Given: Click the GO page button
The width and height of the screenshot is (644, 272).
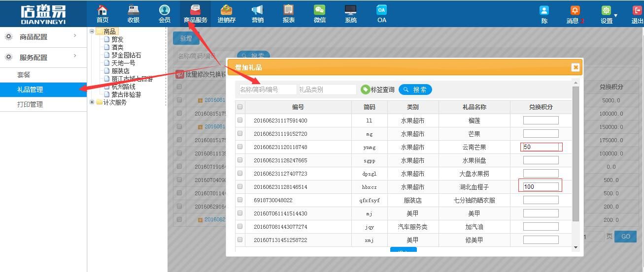Looking at the screenshot, I should point(626,237).
